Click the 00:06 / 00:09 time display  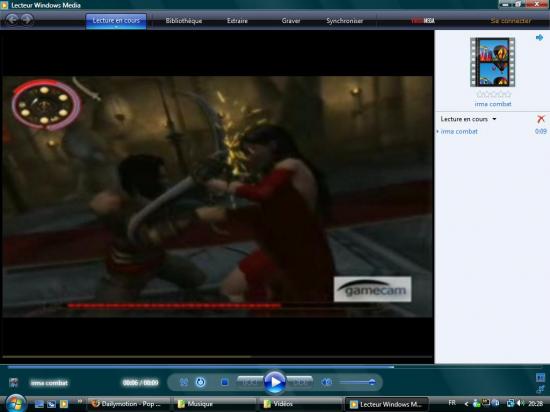tap(140, 383)
